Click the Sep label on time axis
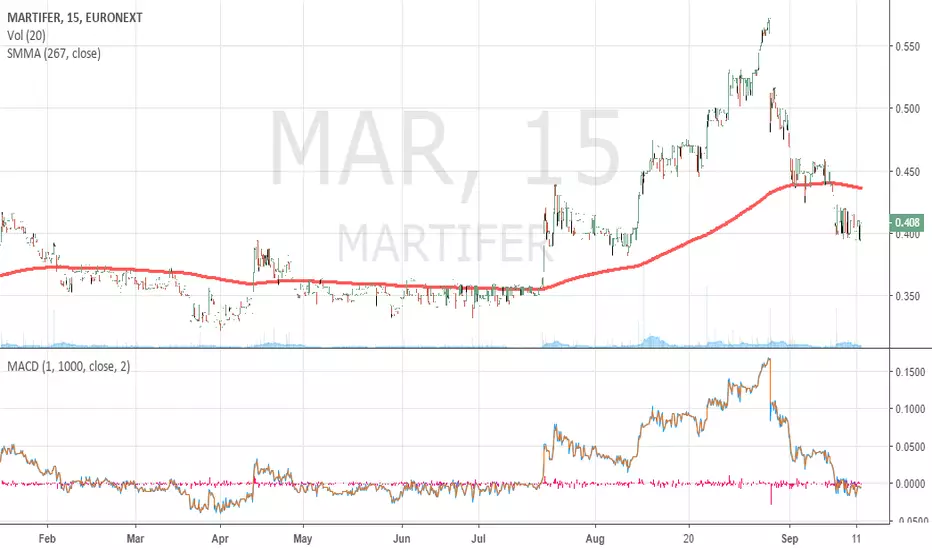This screenshot has width=932, height=550. pos(789,539)
